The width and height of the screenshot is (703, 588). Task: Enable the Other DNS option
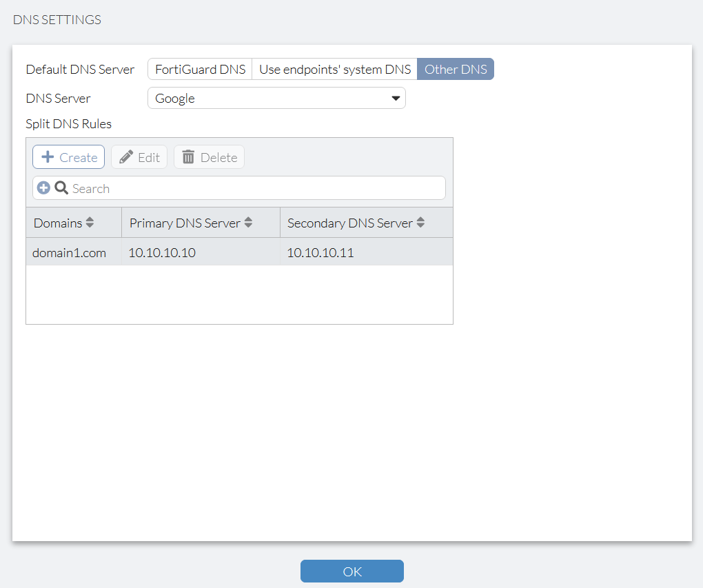tap(456, 69)
